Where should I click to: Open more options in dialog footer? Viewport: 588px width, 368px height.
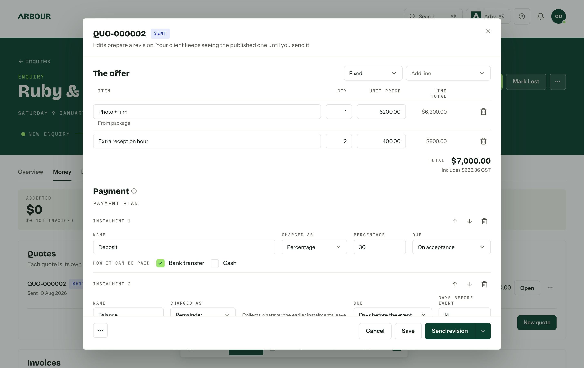point(100,330)
